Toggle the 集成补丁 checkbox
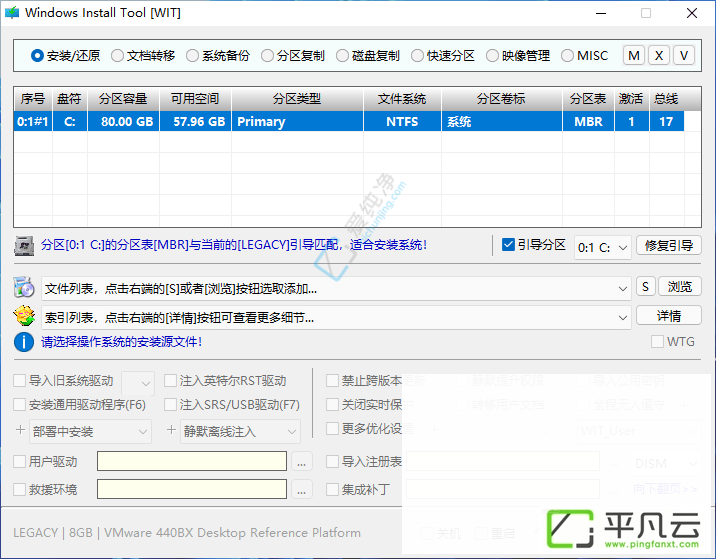 click(332, 490)
